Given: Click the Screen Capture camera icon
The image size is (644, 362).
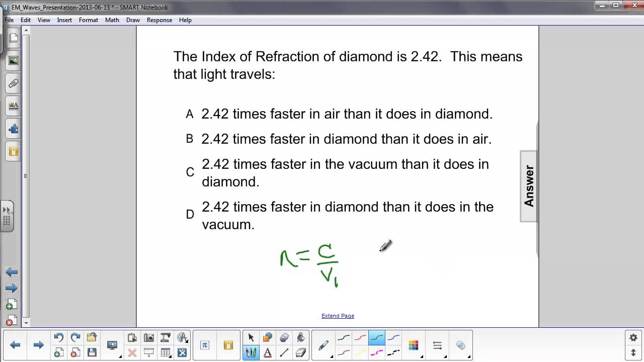Looking at the screenshot, I should pyautogui.click(x=149, y=337).
